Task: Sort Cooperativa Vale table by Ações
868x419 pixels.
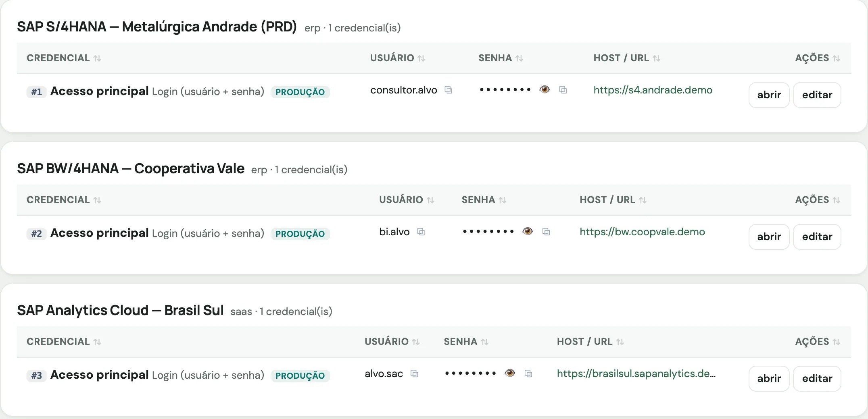Action: coord(818,200)
